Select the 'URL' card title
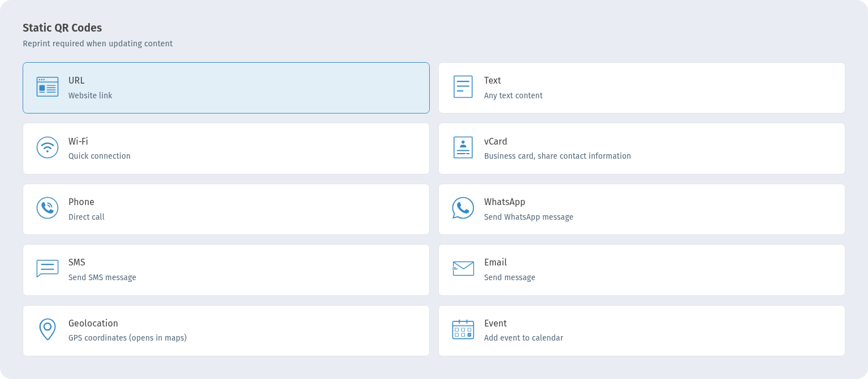 [x=76, y=81]
